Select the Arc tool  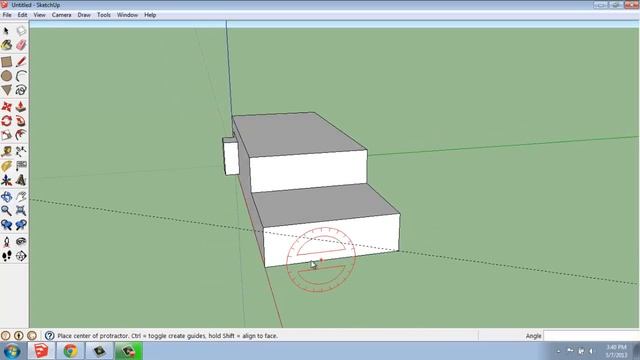(x=21, y=76)
